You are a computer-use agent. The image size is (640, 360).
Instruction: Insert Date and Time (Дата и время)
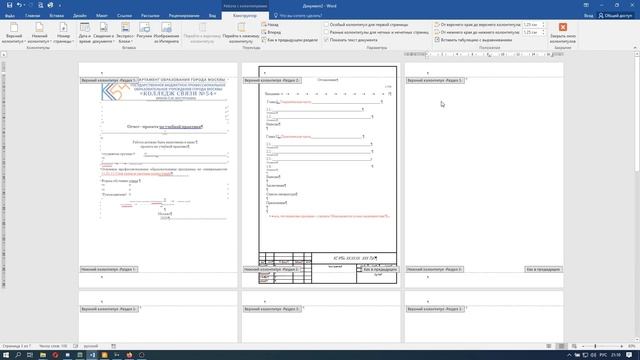(85, 33)
